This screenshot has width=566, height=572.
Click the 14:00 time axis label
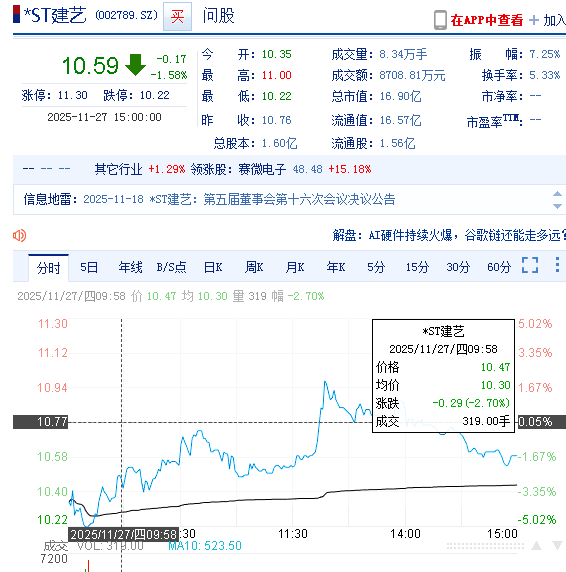pos(405,534)
